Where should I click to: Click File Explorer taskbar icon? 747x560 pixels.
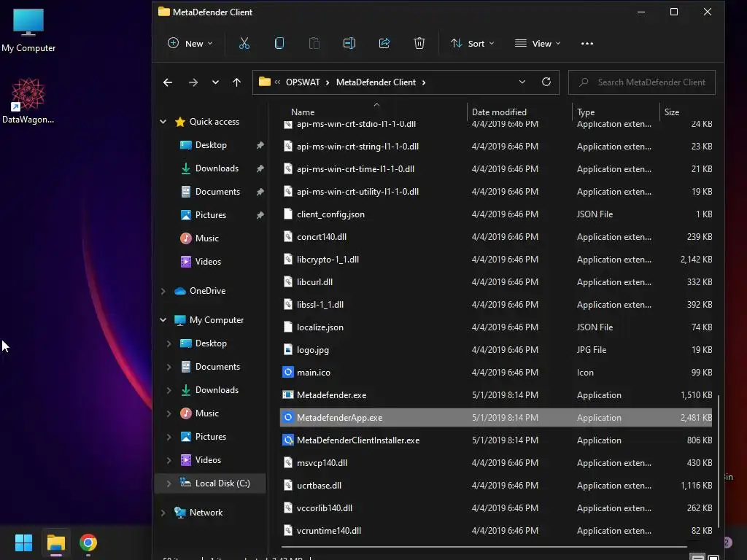tap(55, 542)
